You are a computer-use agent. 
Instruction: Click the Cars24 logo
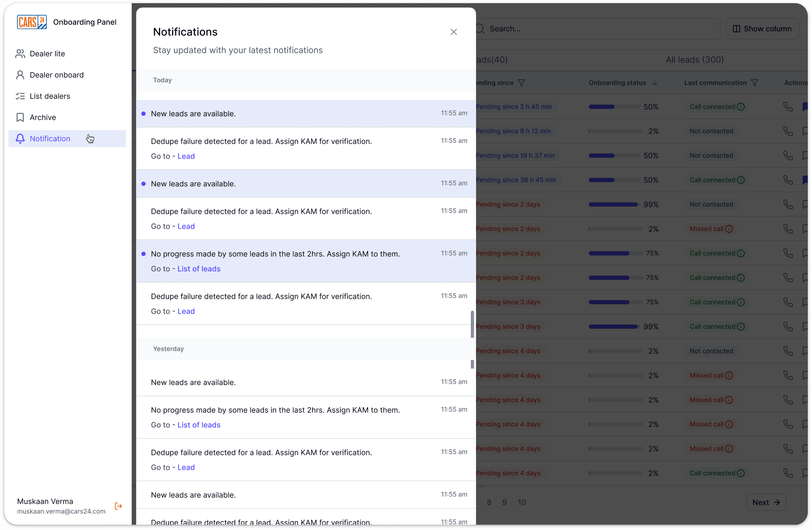32,22
